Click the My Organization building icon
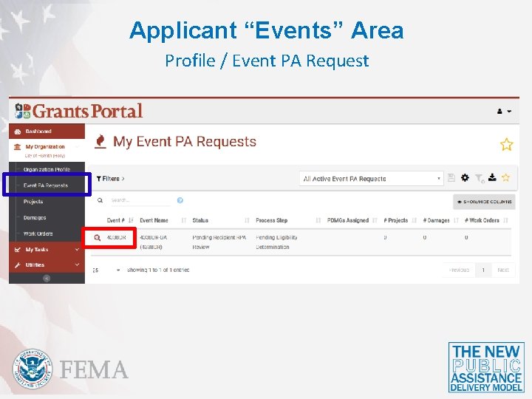The image size is (532, 399). (17, 147)
